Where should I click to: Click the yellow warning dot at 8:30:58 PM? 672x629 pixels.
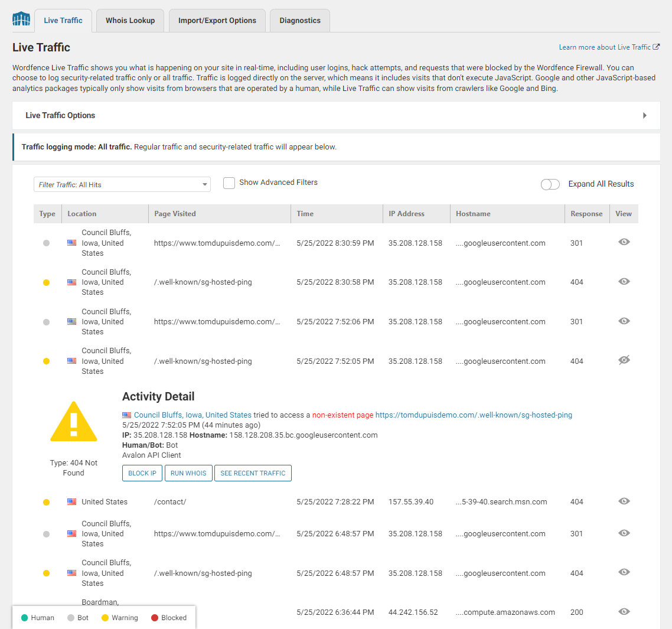tap(46, 282)
